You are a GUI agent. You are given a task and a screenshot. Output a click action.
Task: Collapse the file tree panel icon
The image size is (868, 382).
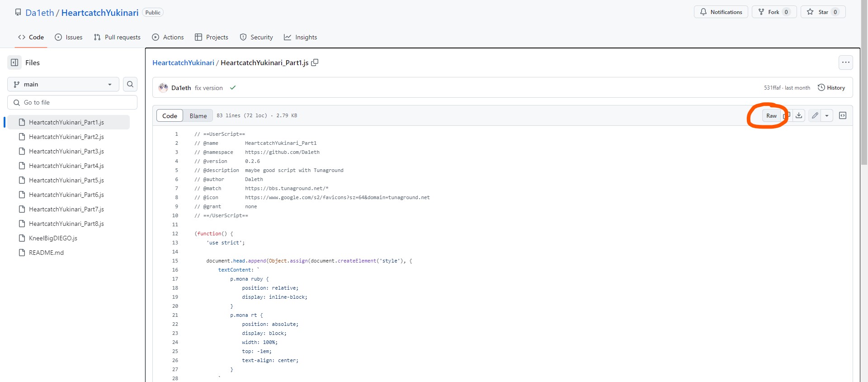[x=14, y=62]
